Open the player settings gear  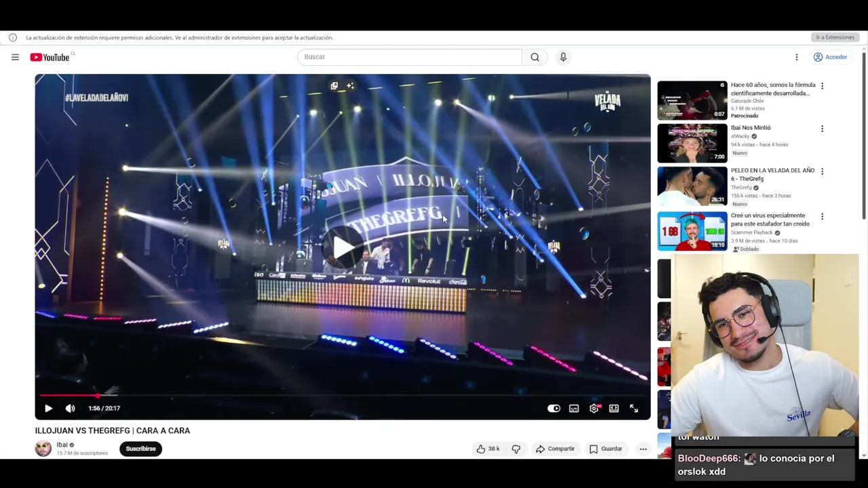click(x=594, y=408)
